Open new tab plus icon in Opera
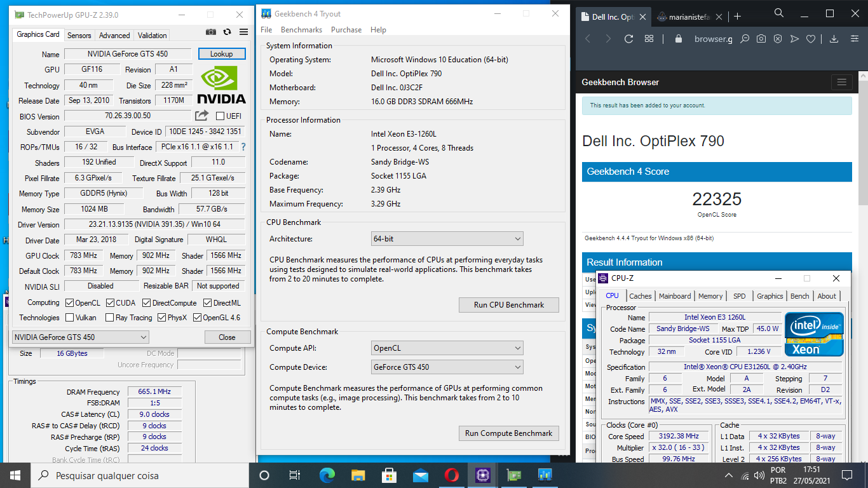 737,17
